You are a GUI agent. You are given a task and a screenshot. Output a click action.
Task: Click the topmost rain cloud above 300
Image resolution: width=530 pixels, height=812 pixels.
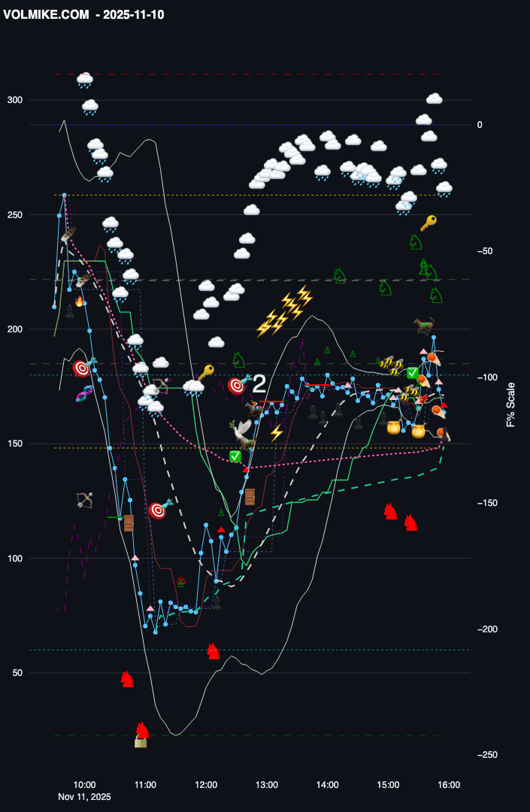(85, 80)
